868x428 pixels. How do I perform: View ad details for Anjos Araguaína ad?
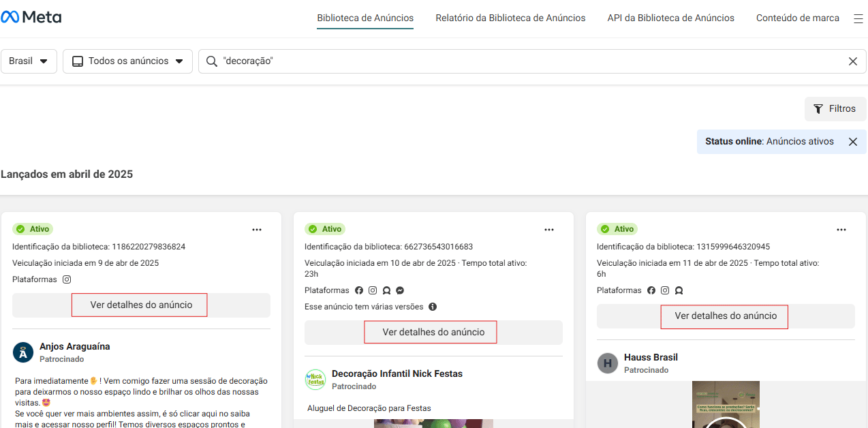141,305
